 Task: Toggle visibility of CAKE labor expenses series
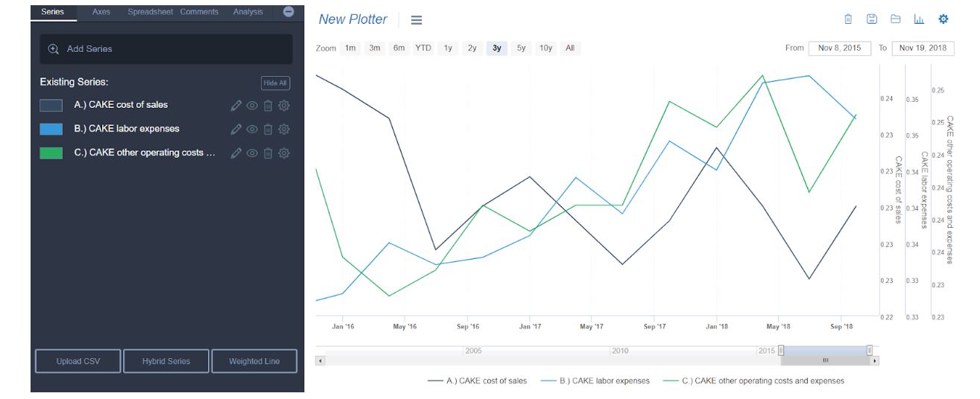(x=252, y=130)
